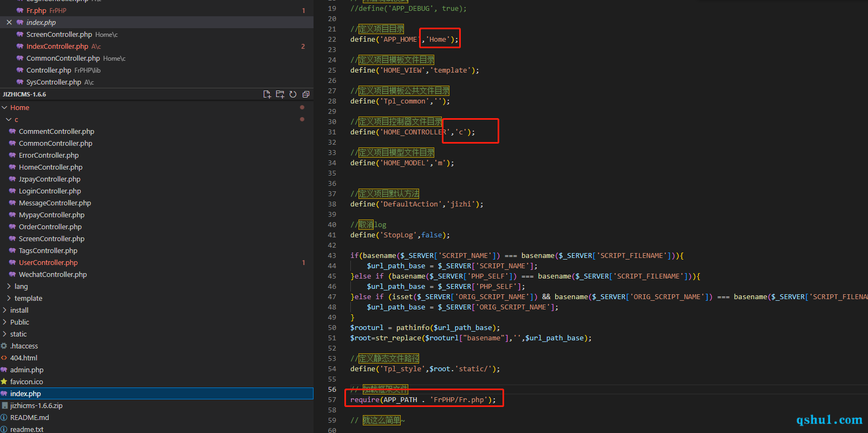Click PHP file icon beside UserController.php

[12, 262]
